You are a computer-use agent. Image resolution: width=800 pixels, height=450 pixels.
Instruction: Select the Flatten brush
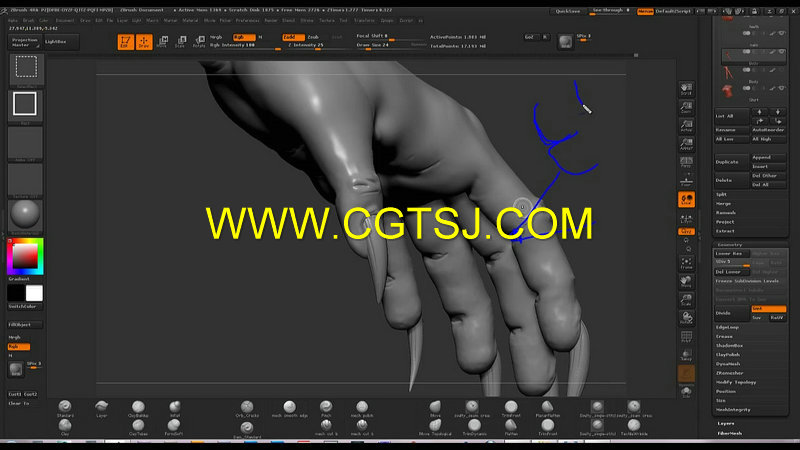click(511, 428)
